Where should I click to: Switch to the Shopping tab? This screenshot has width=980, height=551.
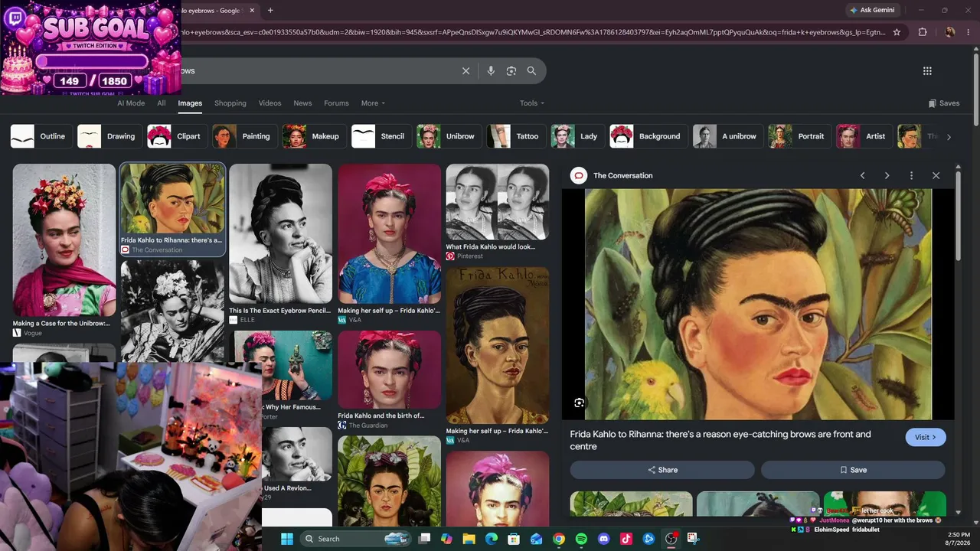click(x=230, y=103)
